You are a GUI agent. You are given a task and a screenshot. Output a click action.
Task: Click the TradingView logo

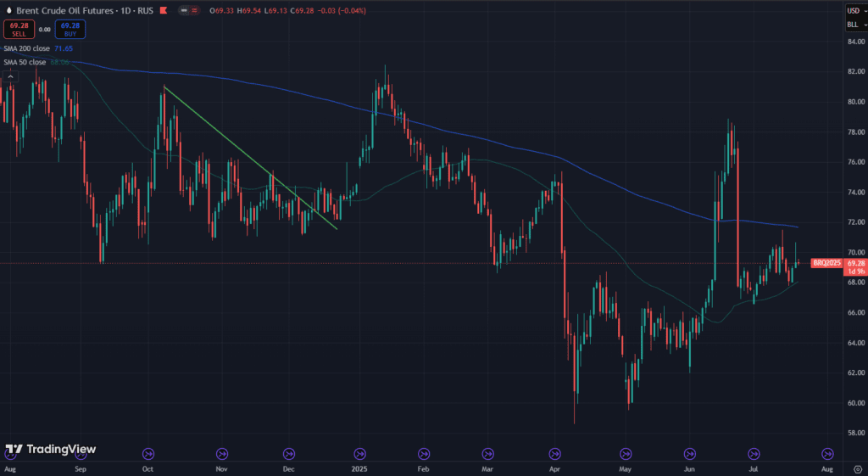(50, 449)
